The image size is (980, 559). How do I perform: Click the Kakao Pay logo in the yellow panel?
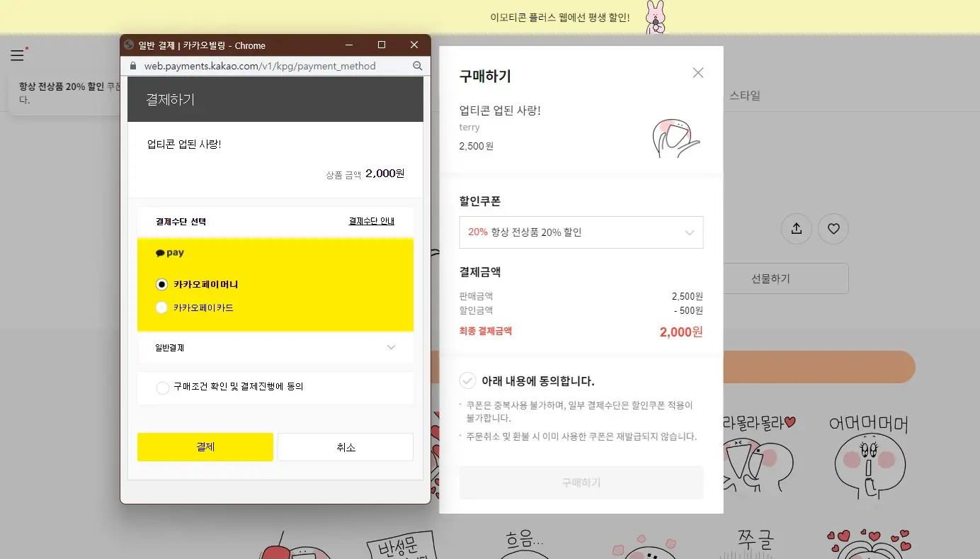tap(169, 252)
